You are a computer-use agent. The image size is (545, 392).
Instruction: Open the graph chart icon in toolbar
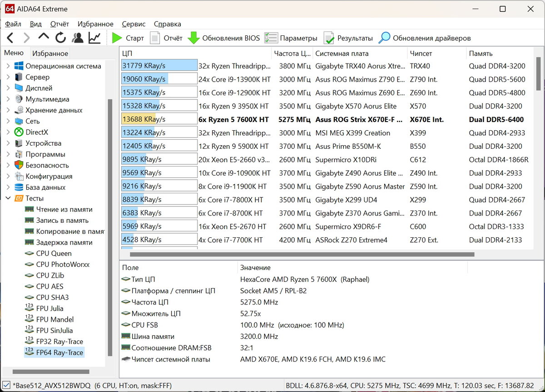point(94,38)
